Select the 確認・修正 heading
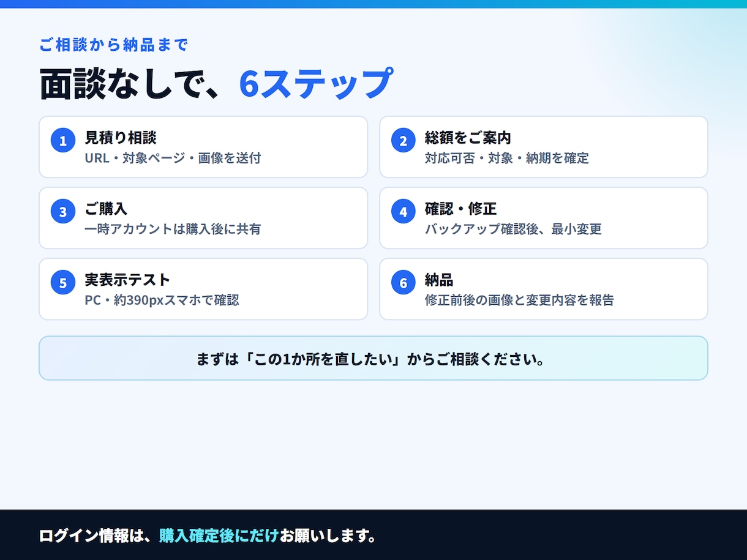This screenshot has height=560, width=747. coord(460,209)
